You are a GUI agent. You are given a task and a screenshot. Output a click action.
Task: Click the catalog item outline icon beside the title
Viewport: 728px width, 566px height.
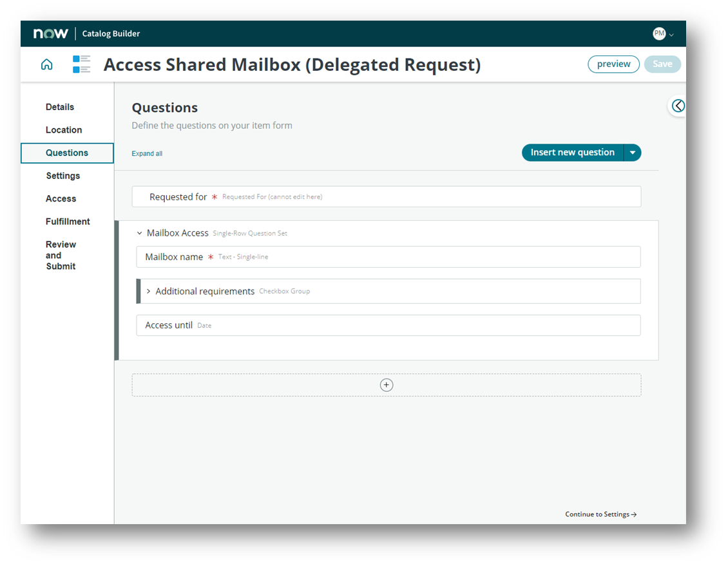(x=82, y=64)
